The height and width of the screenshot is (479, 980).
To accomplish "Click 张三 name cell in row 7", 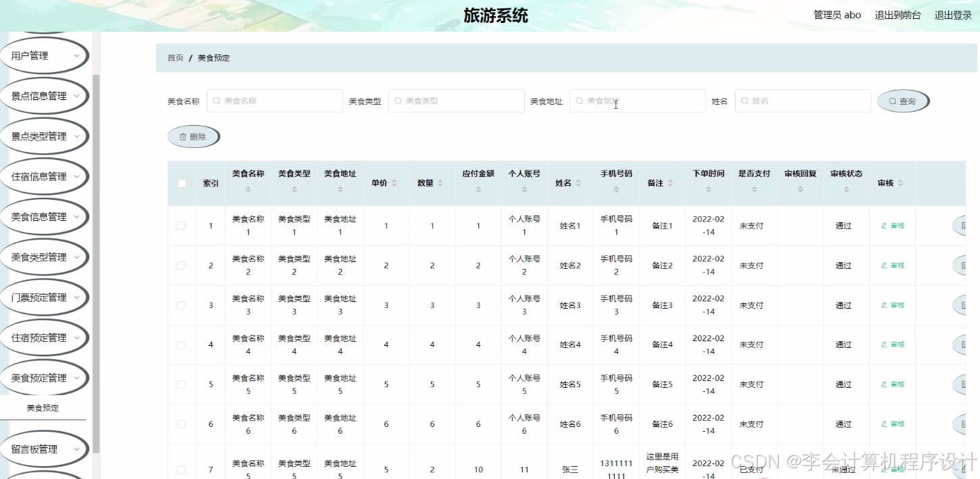I will [x=570, y=470].
